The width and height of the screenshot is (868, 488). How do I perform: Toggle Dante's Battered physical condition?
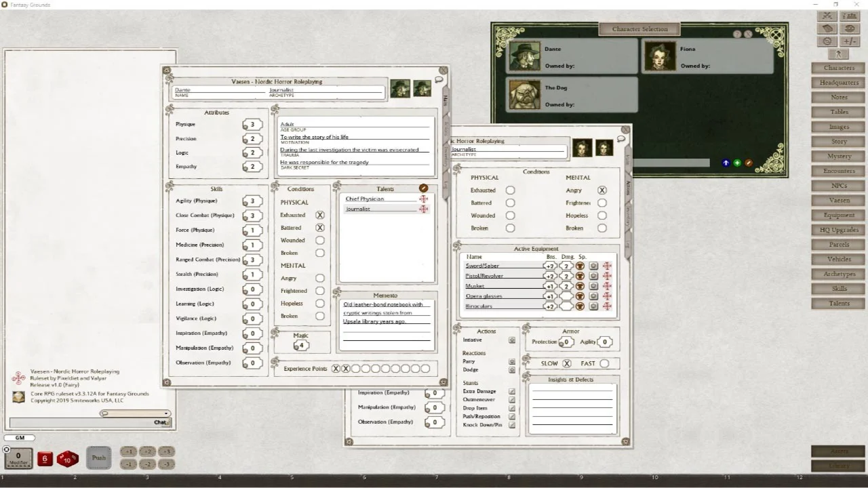(320, 228)
